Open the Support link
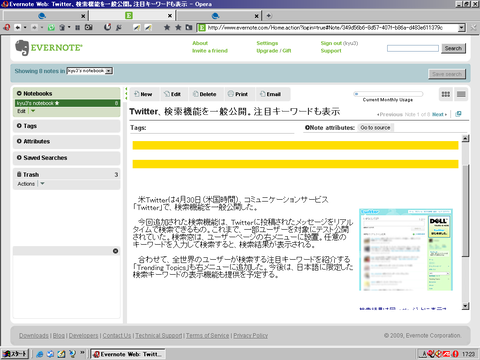The width and height of the screenshot is (480, 360). 331,51
